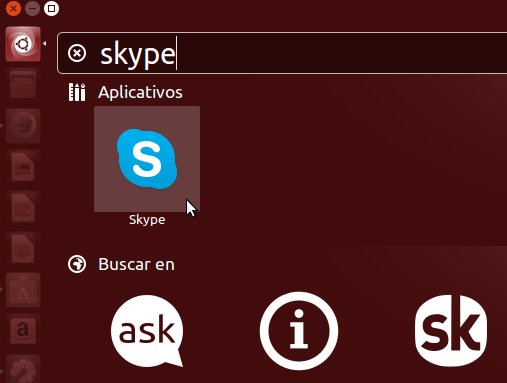Open the LibreOffice Impress launcher icon
The image size is (507, 383).
(23, 249)
